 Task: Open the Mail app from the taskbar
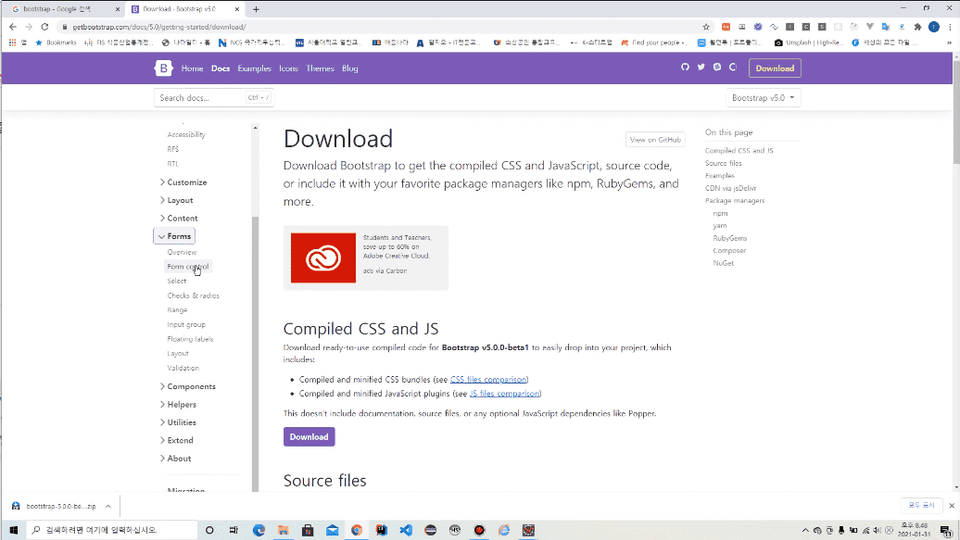click(332, 530)
